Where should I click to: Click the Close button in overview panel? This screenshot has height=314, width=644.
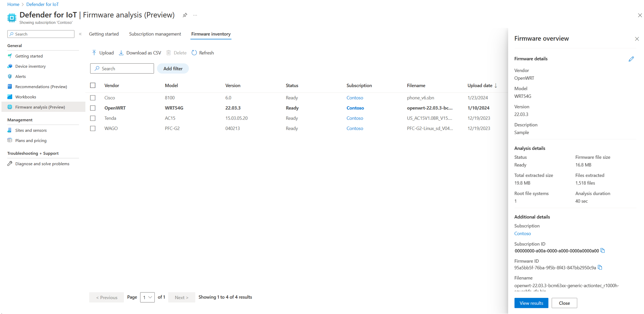tap(564, 303)
